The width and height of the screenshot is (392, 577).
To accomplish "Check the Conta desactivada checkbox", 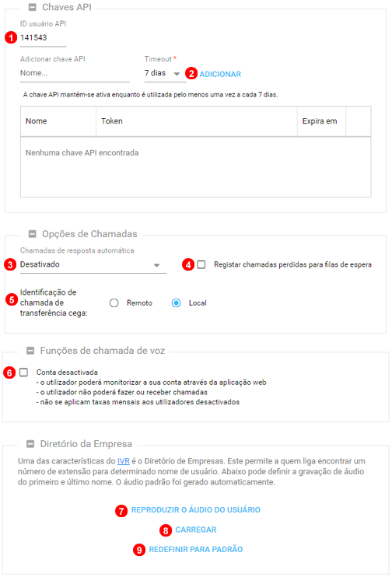I will 23,372.
